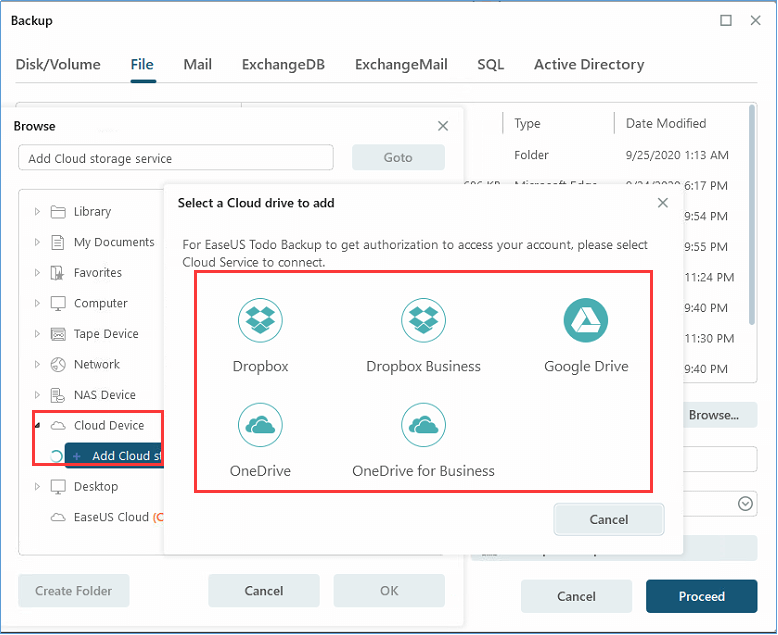Screen dimensions: 778x635
Task: Click the Tape Device icon in tree
Action: (58, 334)
